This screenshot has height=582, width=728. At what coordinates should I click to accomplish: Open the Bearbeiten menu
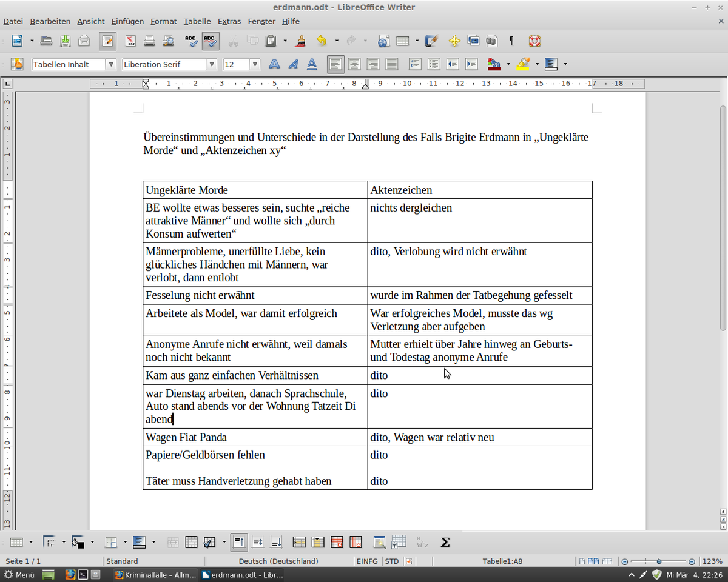[50, 21]
